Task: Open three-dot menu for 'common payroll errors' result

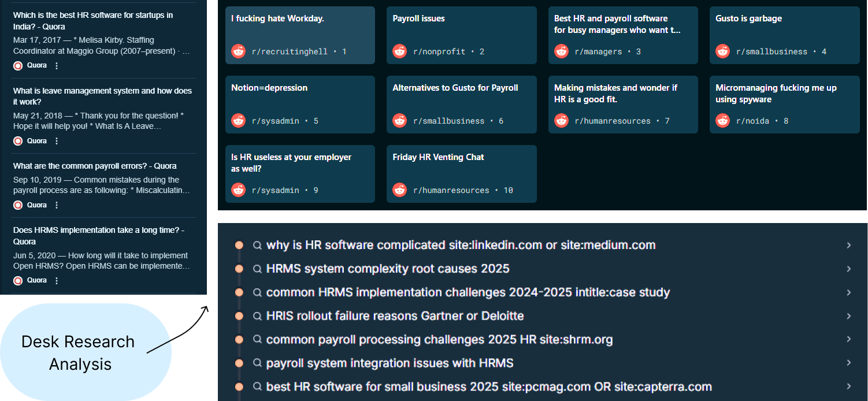Action: click(57, 205)
